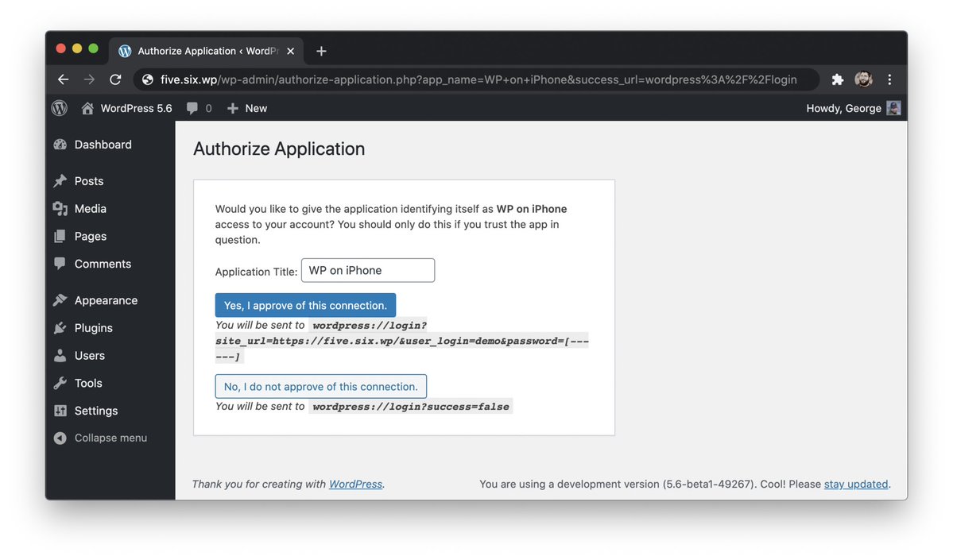This screenshot has height=560, width=953.
Task: Focus the Application Title input field
Action: [x=368, y=270]
